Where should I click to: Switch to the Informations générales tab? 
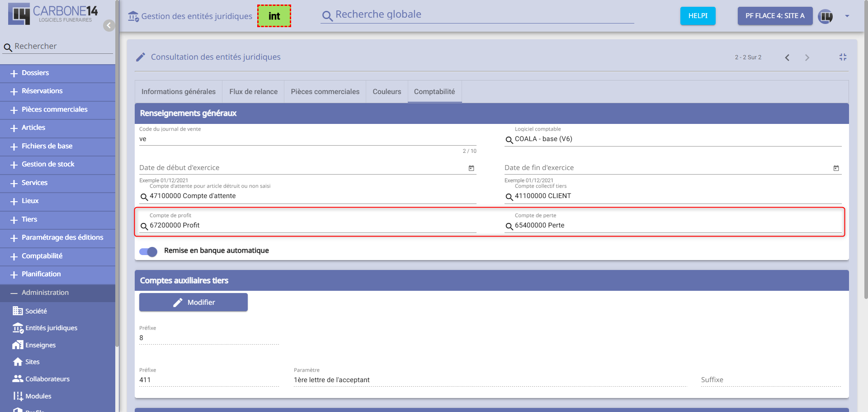(x=178, y=92)
